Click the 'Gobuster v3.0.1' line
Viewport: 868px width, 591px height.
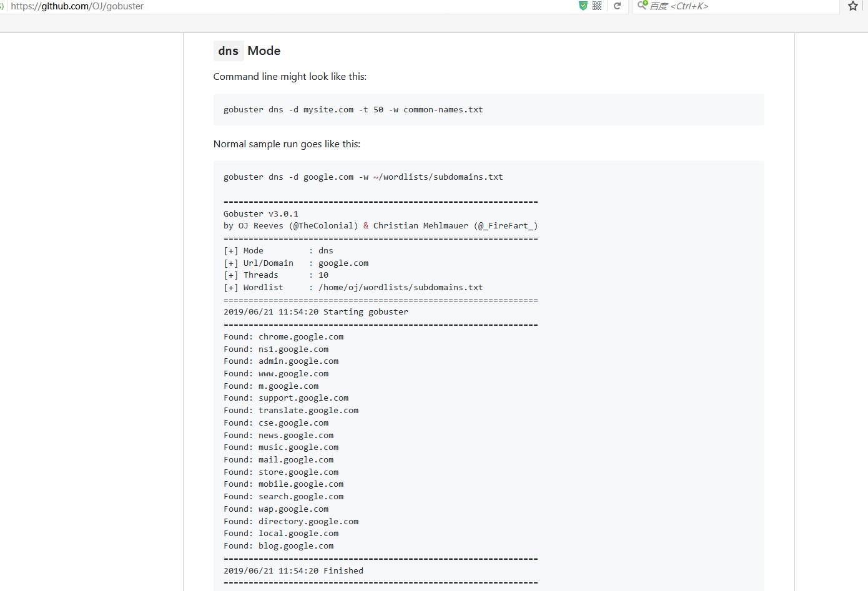[261, 213]
